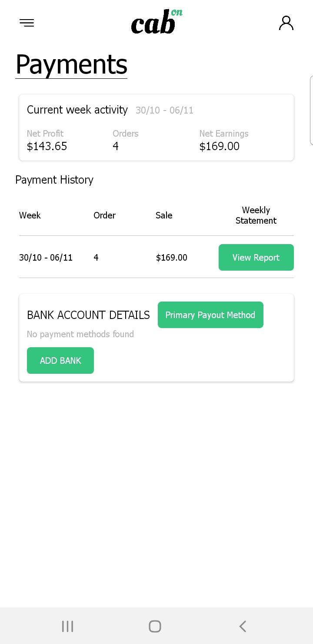Viewport: 313px width, 644px height.
Task: Tap the Current week activity date range
Action: pyautogui.click(x=164, y=111)
